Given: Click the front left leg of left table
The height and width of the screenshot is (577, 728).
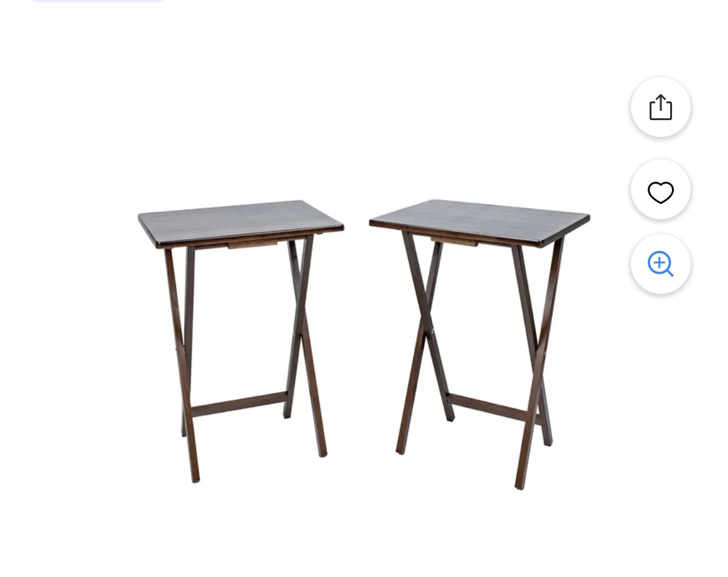Looking at the screenshot, I should 182,365.
